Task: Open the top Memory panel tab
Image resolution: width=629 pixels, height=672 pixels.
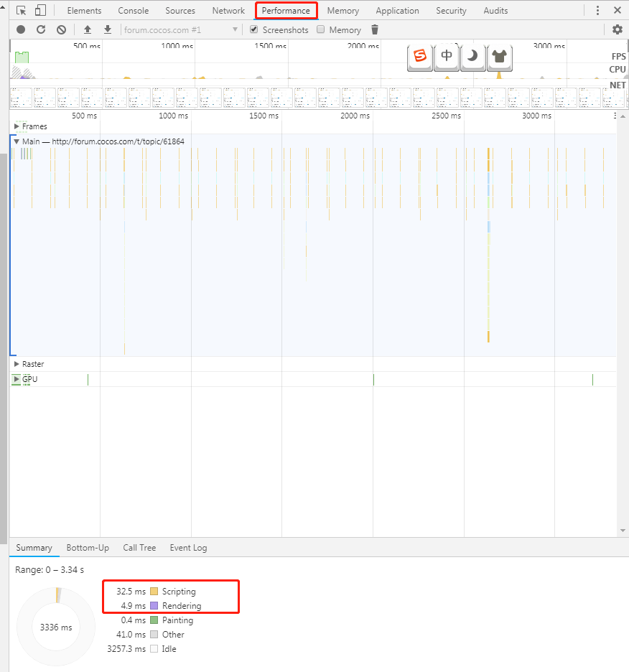Action: pos(343,10)
